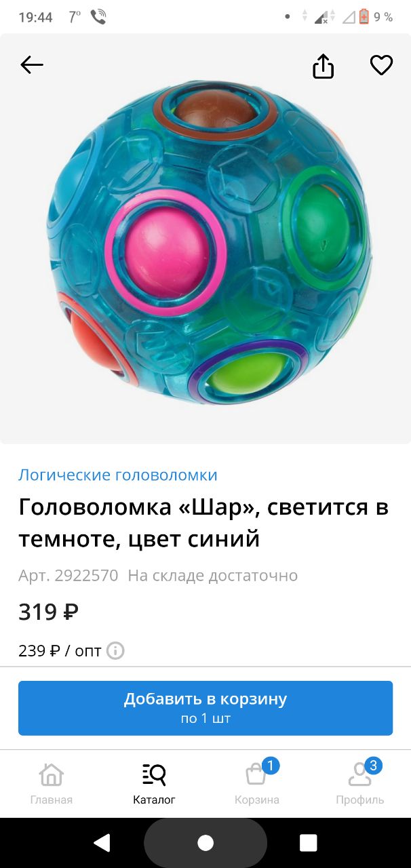Tap the cart badge showing 1
This screenshot has height=868, width=411.
(271, 766)
